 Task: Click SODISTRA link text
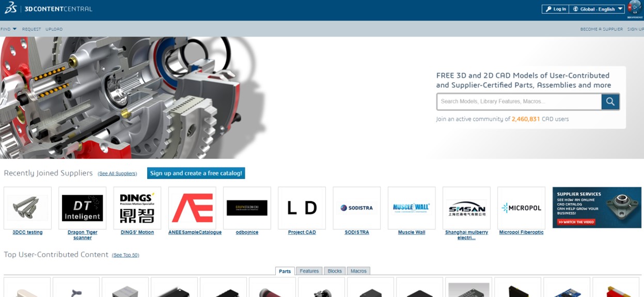357,232
